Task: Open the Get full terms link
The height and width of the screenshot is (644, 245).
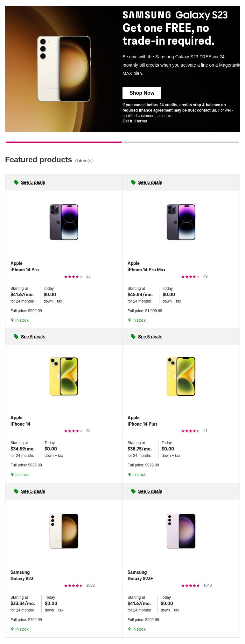Action: click(x=135, y=121)
